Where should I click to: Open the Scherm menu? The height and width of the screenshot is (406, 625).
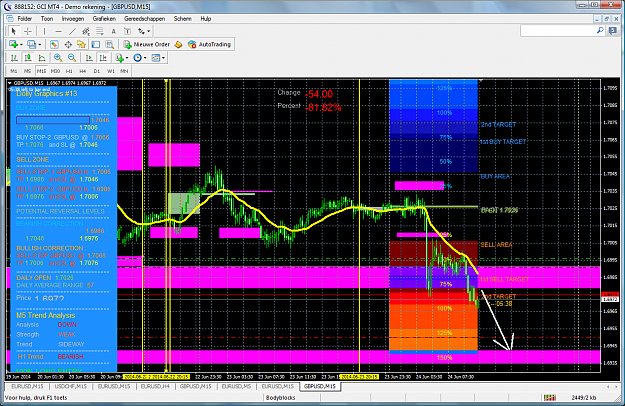pyautogui.click(x=183, y=19)
